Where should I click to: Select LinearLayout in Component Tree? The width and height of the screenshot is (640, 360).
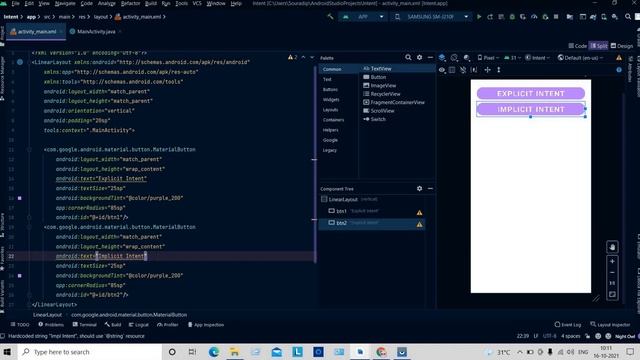click(371, 200)
